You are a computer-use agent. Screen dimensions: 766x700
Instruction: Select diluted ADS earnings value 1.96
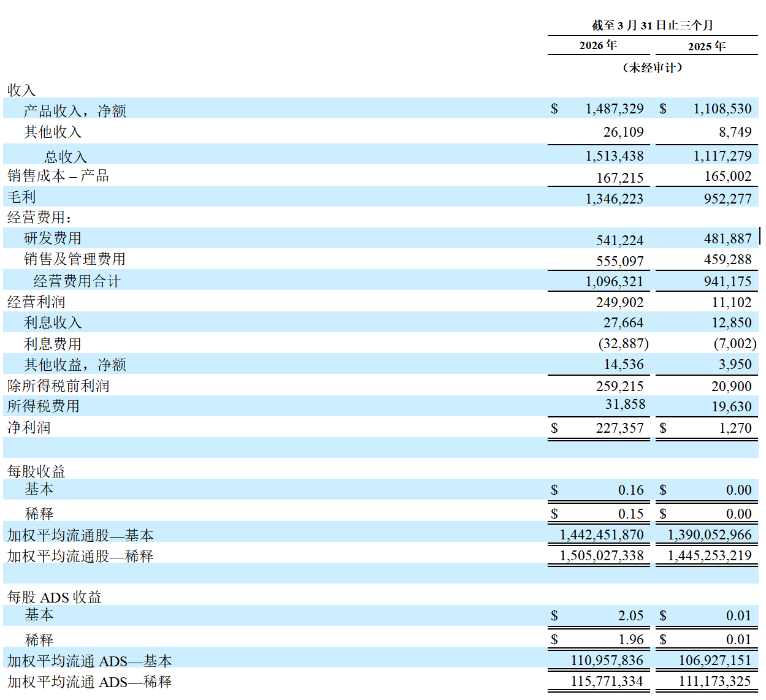point(631,640)
